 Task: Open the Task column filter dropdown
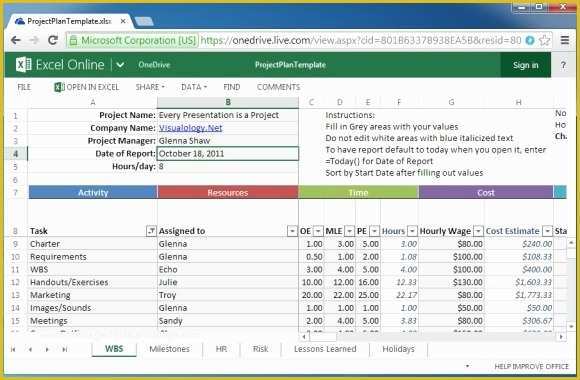tap(151, 231)
